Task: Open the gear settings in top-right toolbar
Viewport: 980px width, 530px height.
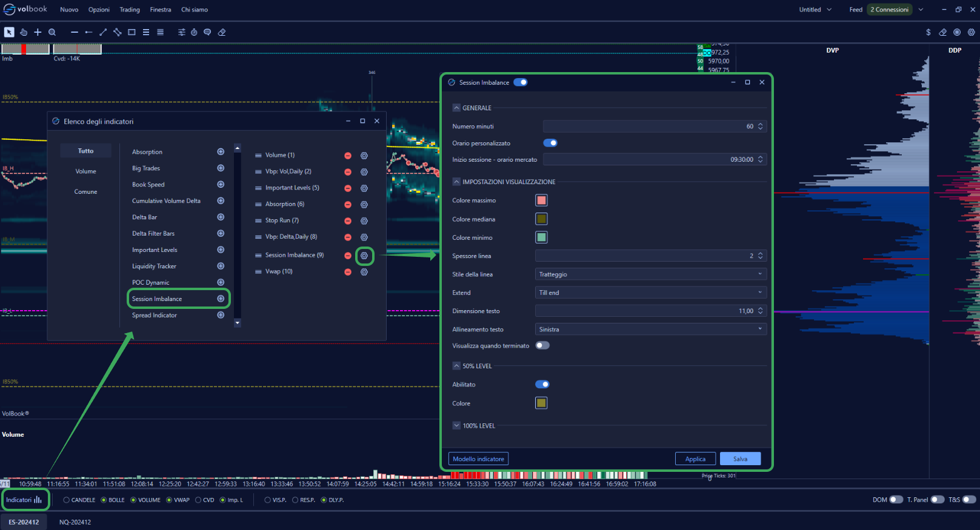Action: [x=971, y=32]
